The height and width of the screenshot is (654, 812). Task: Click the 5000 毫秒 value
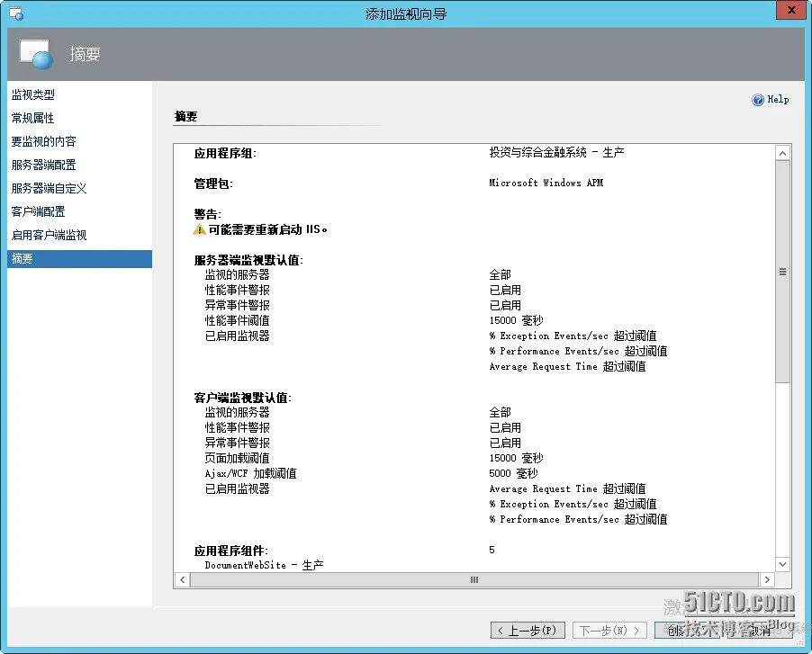[x=513, y=473]
